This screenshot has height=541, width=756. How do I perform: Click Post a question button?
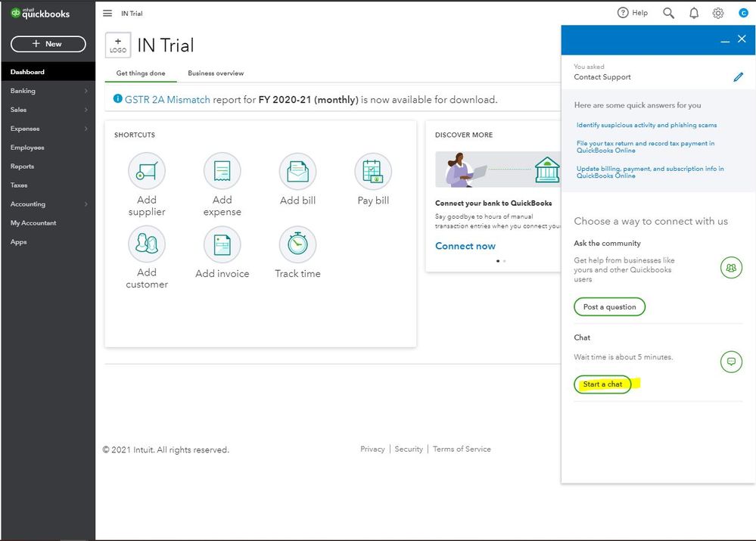coord(609,306)
